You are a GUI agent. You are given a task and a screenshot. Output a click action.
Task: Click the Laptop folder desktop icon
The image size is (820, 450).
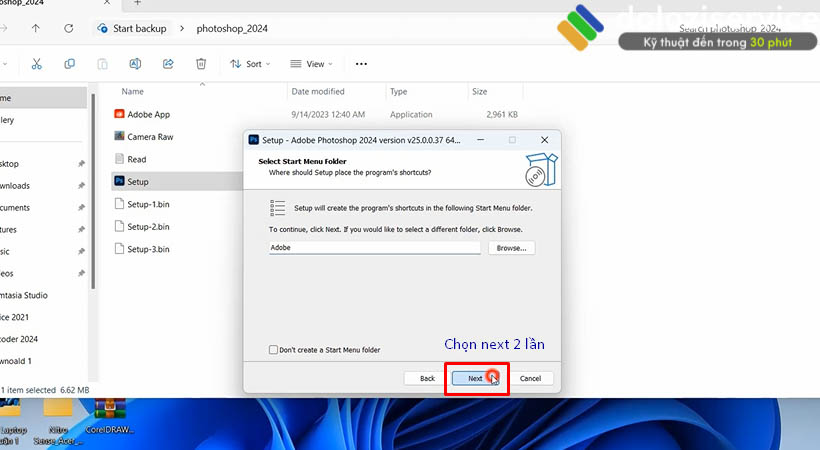click(x=10, y=410)
